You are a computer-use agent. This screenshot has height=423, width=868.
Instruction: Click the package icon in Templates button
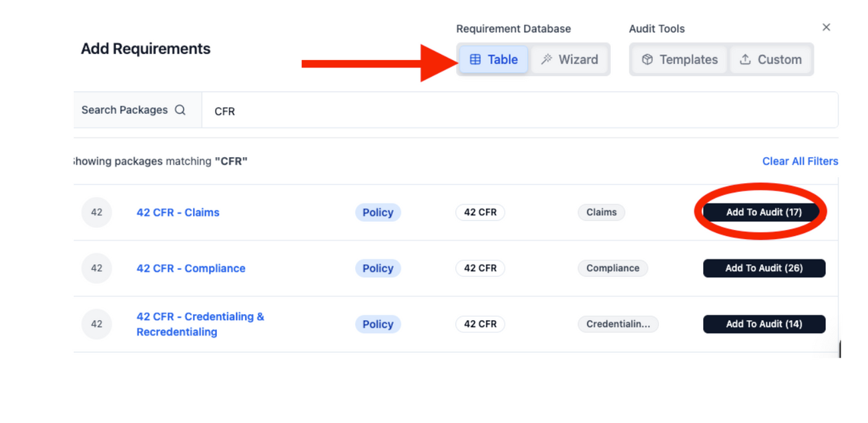[648, 59]
